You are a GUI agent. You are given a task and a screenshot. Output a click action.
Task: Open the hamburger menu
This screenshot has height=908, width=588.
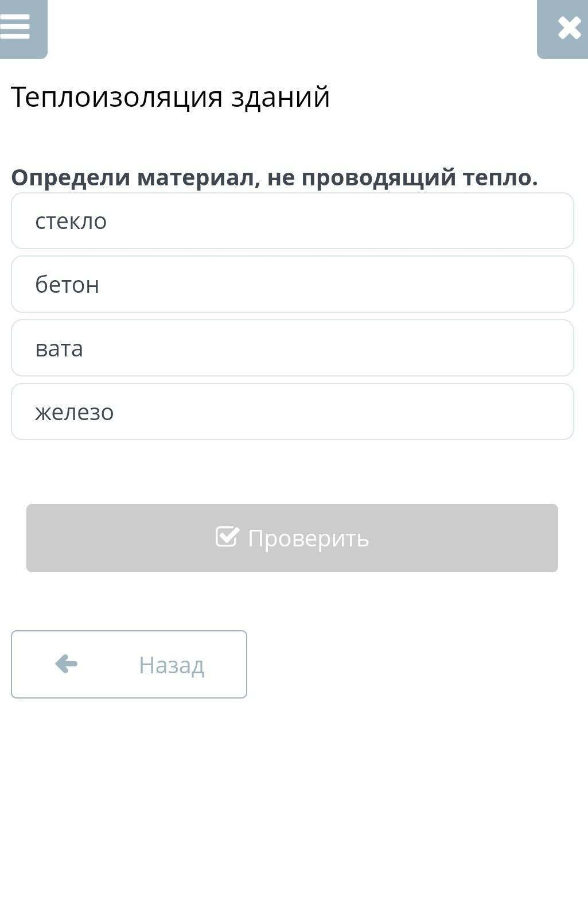pos(16,26)
